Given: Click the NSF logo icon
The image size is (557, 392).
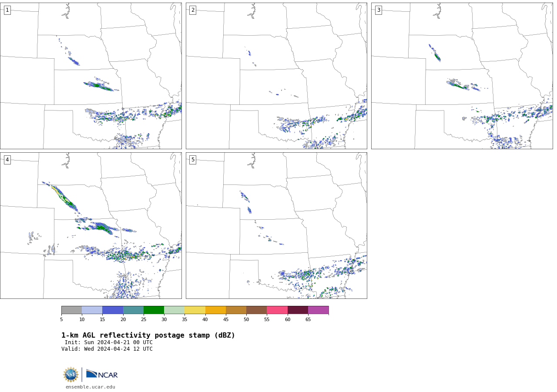Looking at the screenshot, I should click(71, 375).
